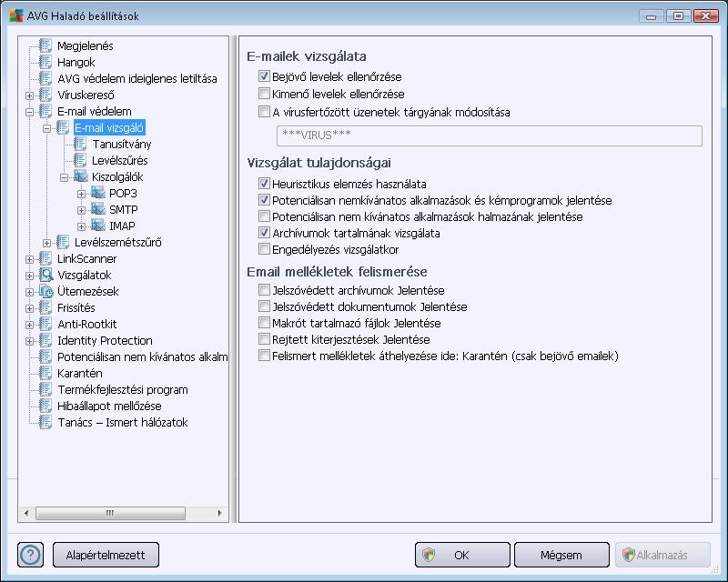Click the POP3 server icon
The image size is (728, 582).
(98, 193)
